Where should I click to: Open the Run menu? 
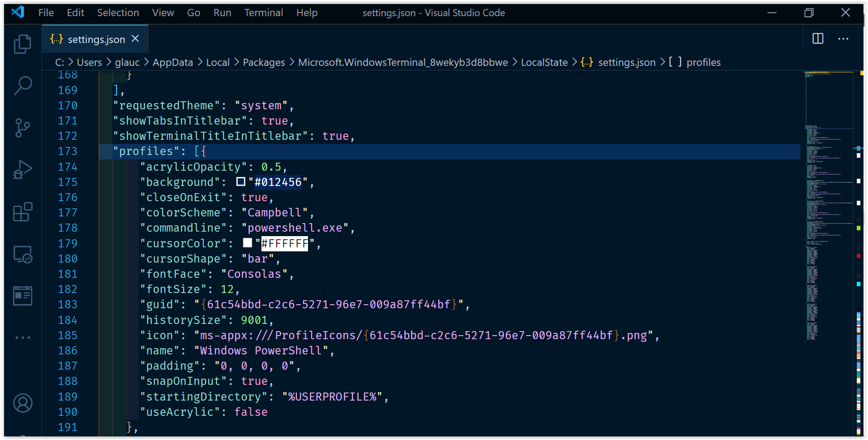click(x=222, y=13)
